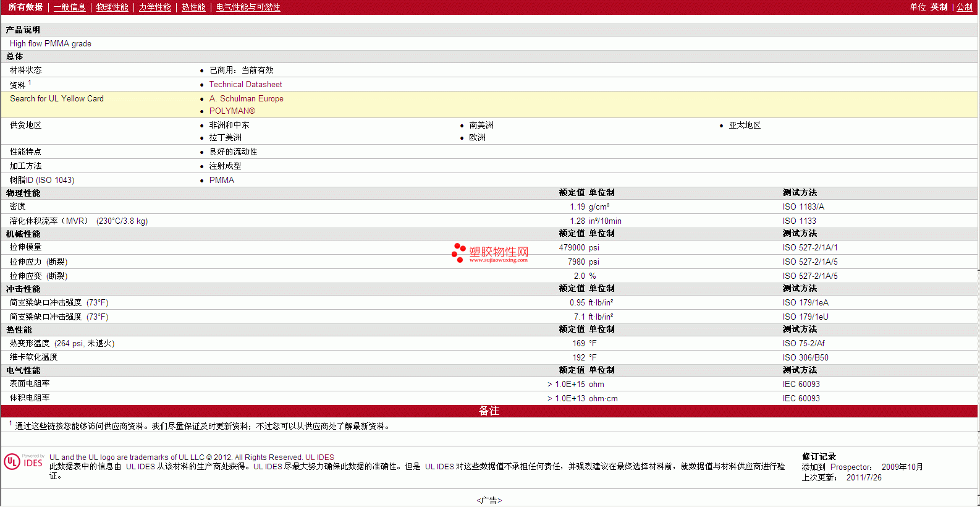The width and height of the screenshot is (980, 507).
Task: Select 表面电阻率 value > 1.0E+15
Action: [566, 385]
